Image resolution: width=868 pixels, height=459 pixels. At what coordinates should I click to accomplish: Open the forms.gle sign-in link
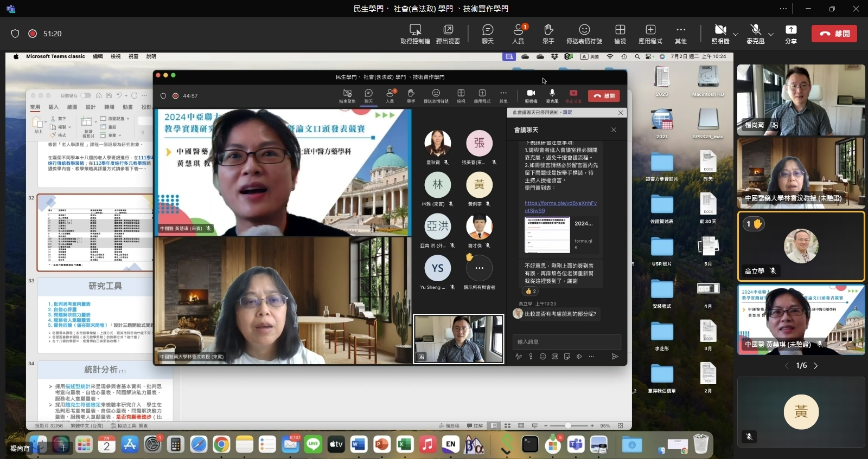pos(560,206)
